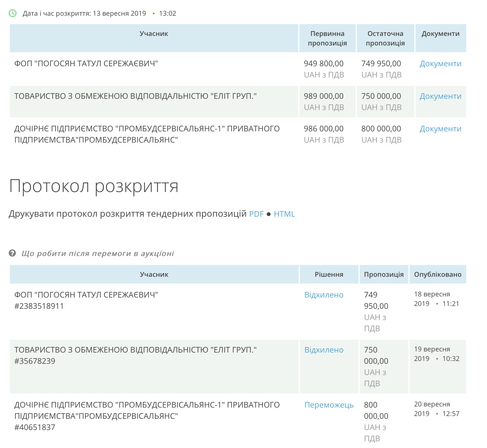Click the Протокол розкриття heading
The image size is (487, 448).
[94, 186]
